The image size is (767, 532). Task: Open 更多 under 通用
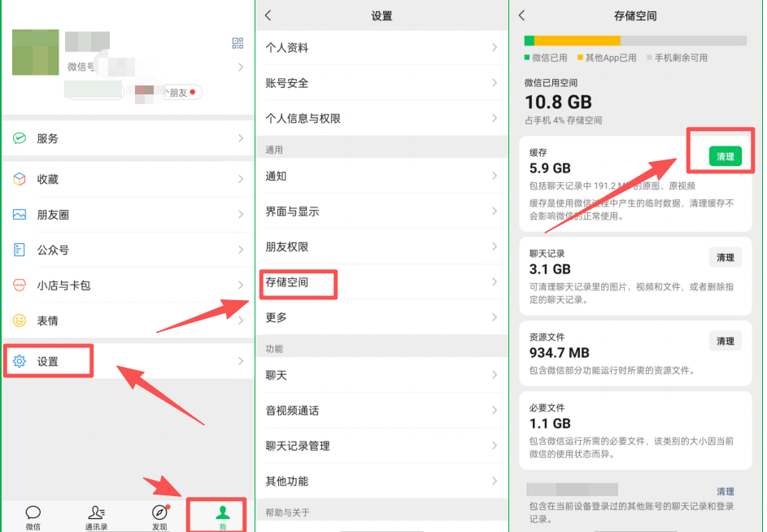381,317
